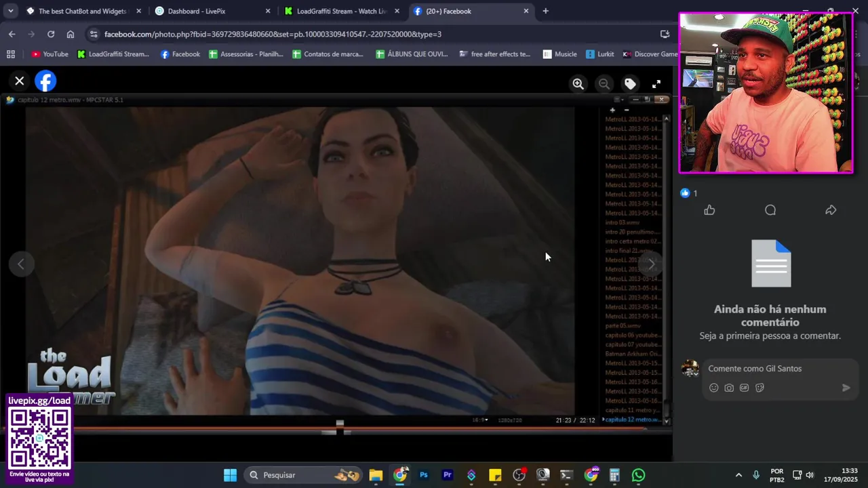This screenshot has height=488, width=868.
Task: Zoom in on the photo
Action: coord(578,84)
